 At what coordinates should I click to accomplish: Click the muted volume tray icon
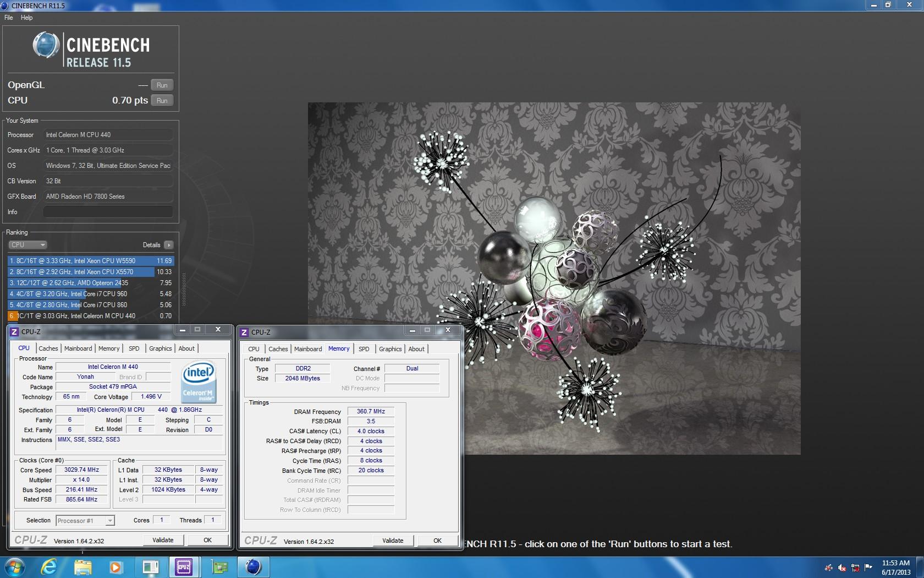(x=842, y=567)
